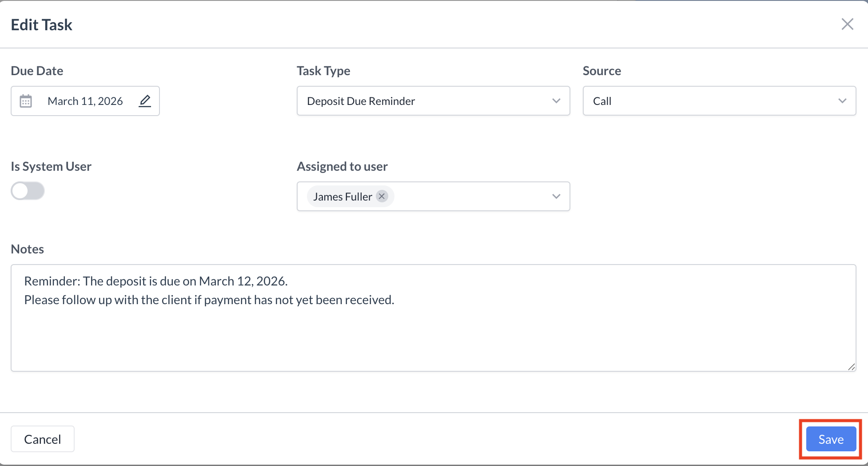This screenshot has height=466, width=868.
Task: Expand the Task Type chevron arrow
Action: (x=556, y=101)
